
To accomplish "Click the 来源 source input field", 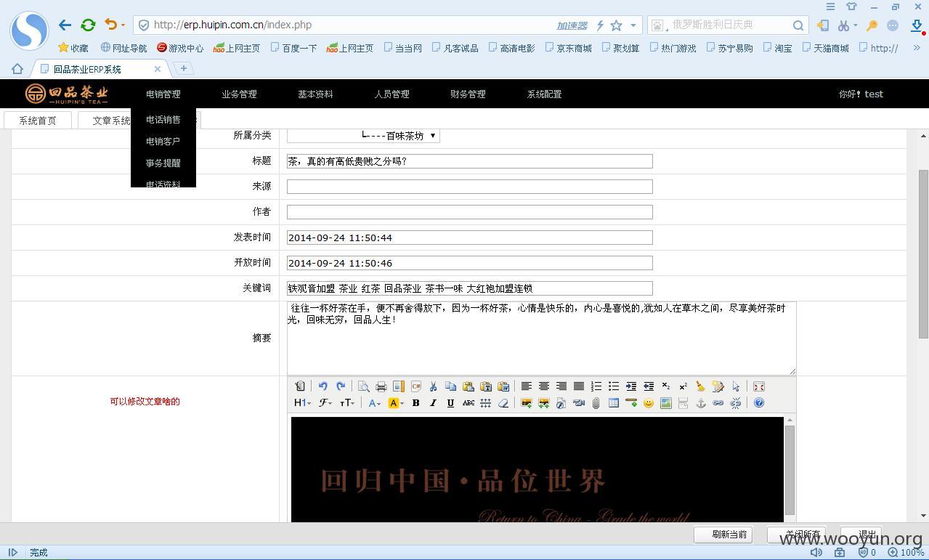I will coord(469,187).
